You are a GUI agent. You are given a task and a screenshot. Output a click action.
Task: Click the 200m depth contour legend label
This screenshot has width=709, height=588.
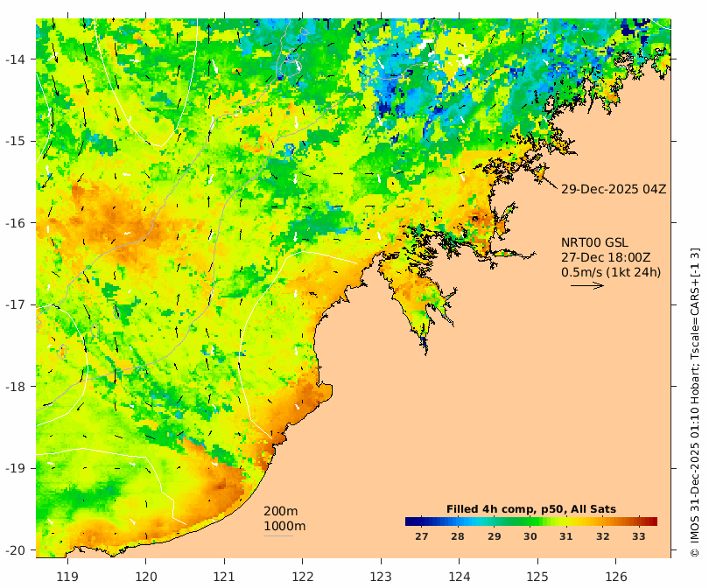pos(281,511)
